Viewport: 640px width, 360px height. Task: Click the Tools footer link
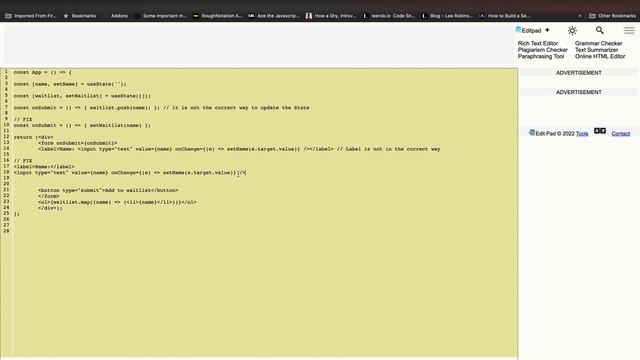[x=582, y=133]
